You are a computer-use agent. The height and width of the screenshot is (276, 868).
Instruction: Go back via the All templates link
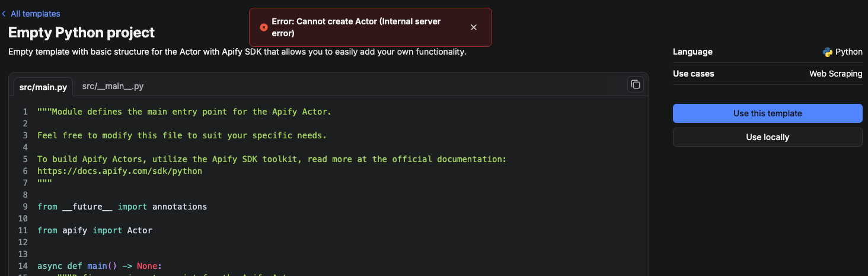pyautogui.click(x=35, y=14)
